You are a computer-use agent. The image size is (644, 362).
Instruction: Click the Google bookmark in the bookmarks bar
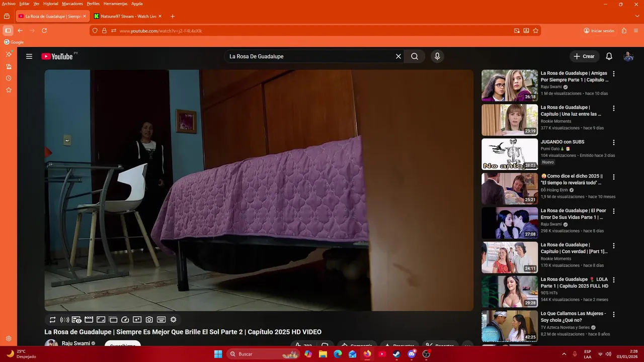14,42
